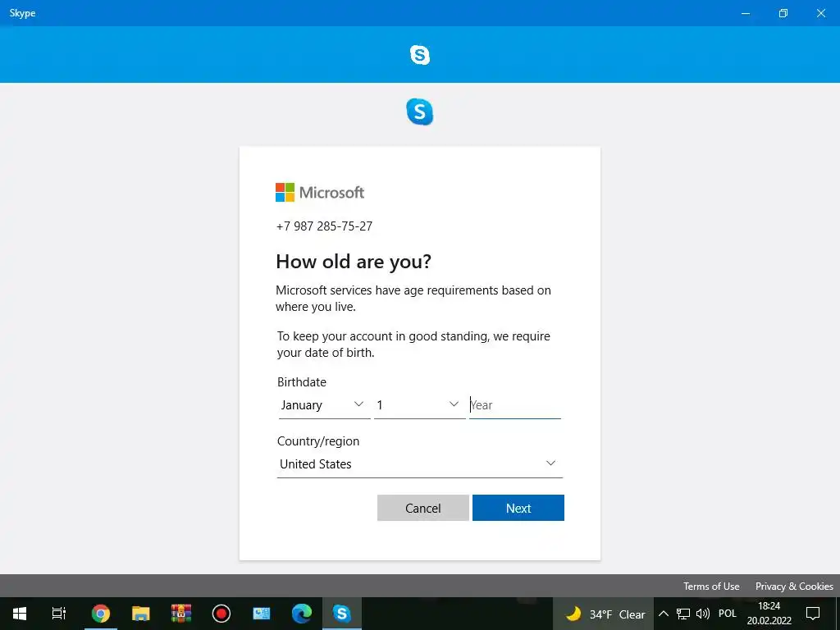Click the Skype logo above the sign-up card

pyautogui.click(x=419, y=112)
